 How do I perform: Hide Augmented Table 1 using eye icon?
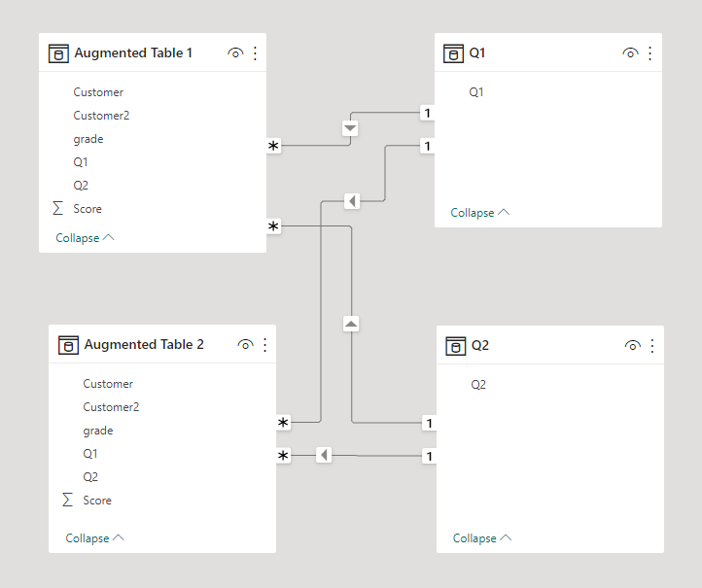click(235, 53)
